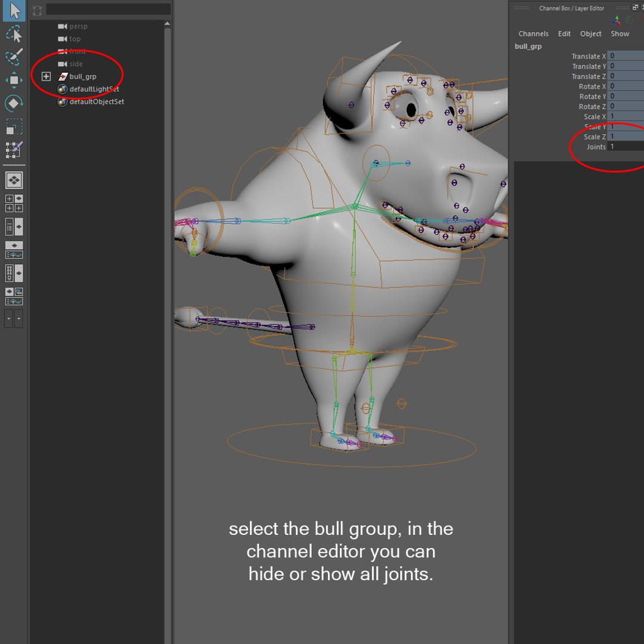Select defaultLightSet in the Outliner

coord(94,89)
